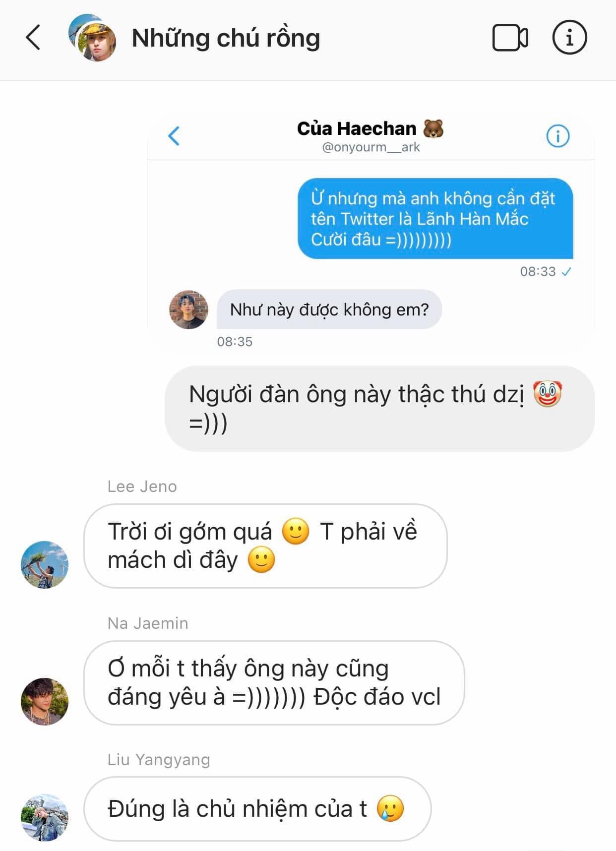Open the Những chú rồng group title
The height and width of the screenshot is (851, 616).
[226, 38]
